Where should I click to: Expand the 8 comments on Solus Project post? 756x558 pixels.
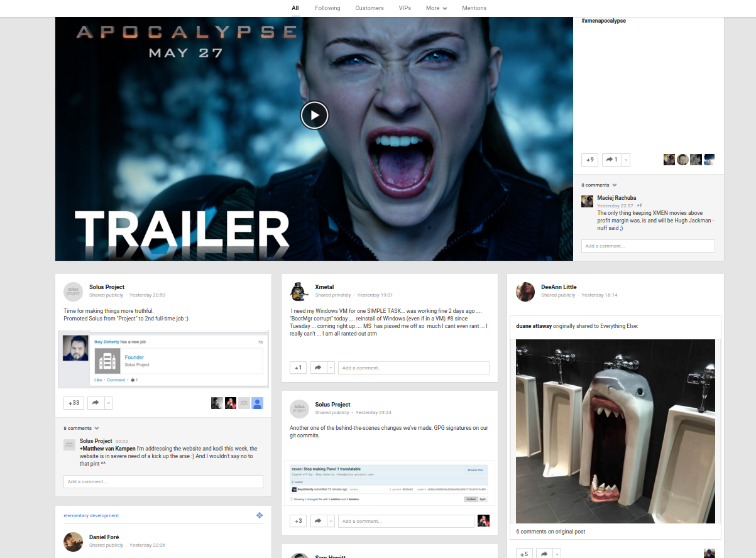[81, 428]
